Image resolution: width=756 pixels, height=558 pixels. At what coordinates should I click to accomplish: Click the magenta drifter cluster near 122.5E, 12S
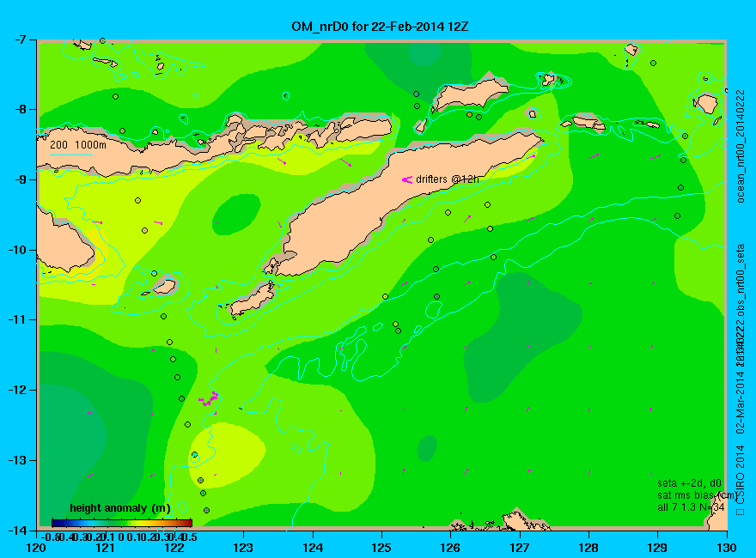[x=209, y=399]
